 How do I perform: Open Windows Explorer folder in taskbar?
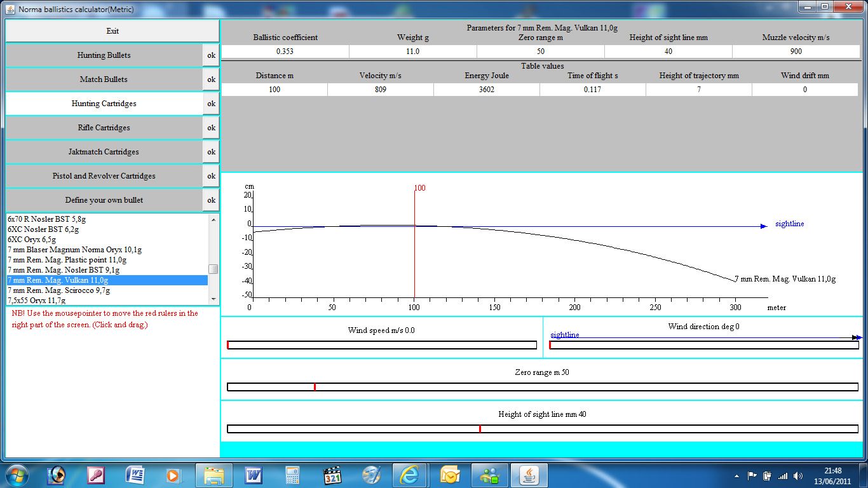tap(214, 475)
